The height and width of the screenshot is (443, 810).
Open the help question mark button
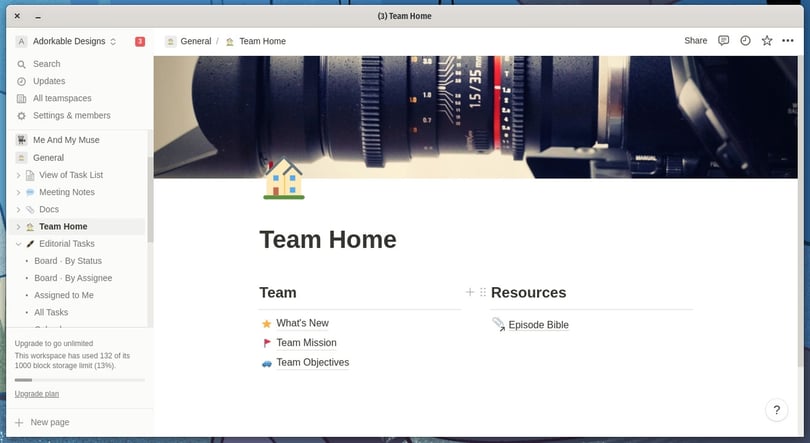(776, 410)
